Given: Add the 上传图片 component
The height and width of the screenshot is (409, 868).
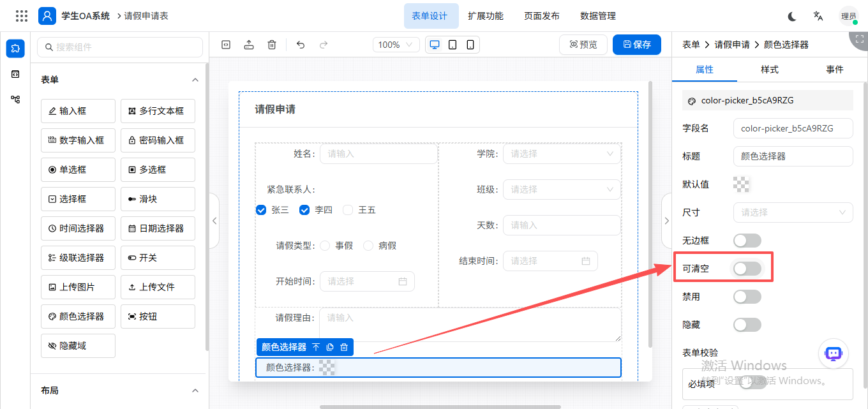Looking at the screenshot, I should (78, 287).
